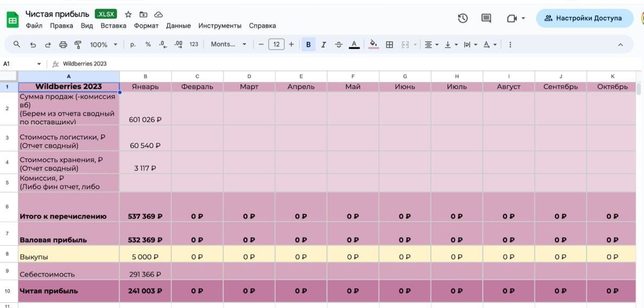Click the font size field showing 12
The width and height of the screenshot is (644, 308).
pyautogui.click(x=276, y=44)
